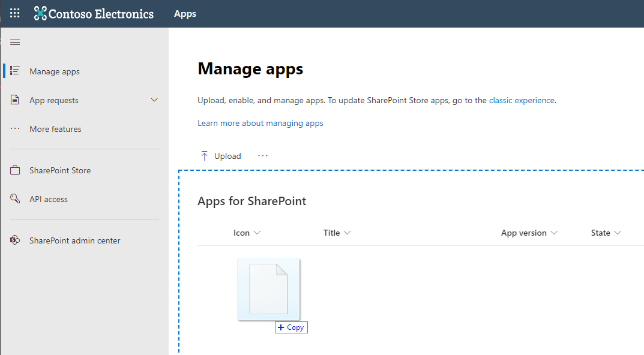Collapse the navigation with hamburger icon

point(15,42)
